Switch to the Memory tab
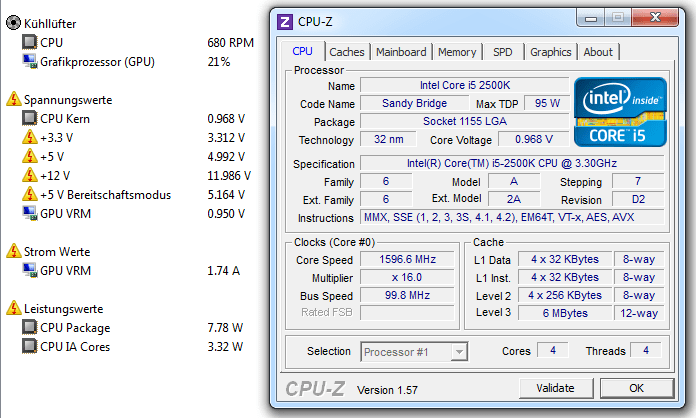This screenshot has width=696, height=418. point(457,52)
